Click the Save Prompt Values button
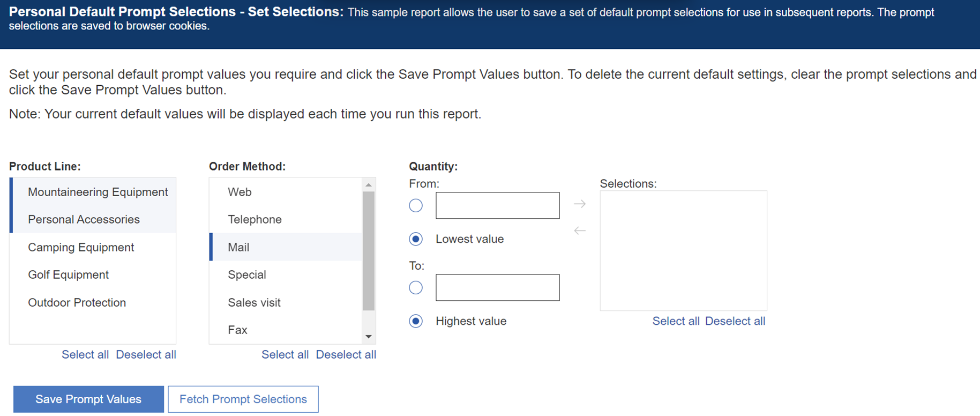The height and width of the screenshot is (416, 980). click(88, 399)
